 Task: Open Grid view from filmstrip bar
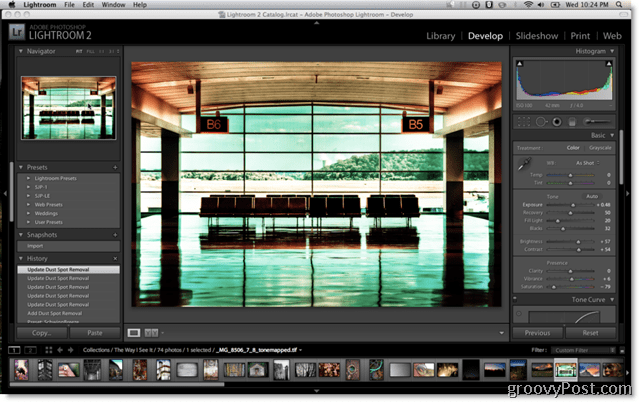[48, 350]
